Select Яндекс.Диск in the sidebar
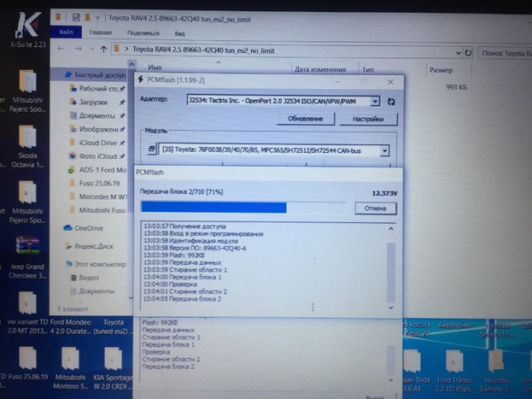Viewport: 532px width, 399px height. pyautogui.click(x=94, y=245)
